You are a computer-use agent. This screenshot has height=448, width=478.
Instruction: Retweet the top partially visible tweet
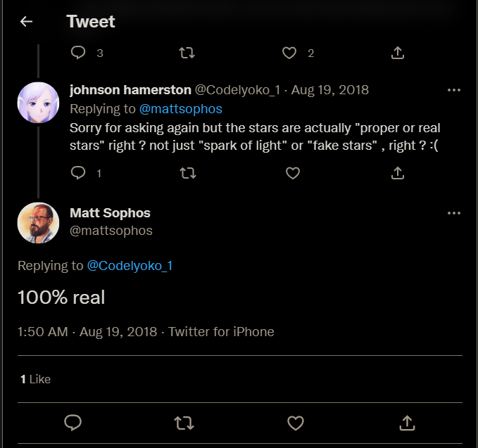tap(188, 53)
